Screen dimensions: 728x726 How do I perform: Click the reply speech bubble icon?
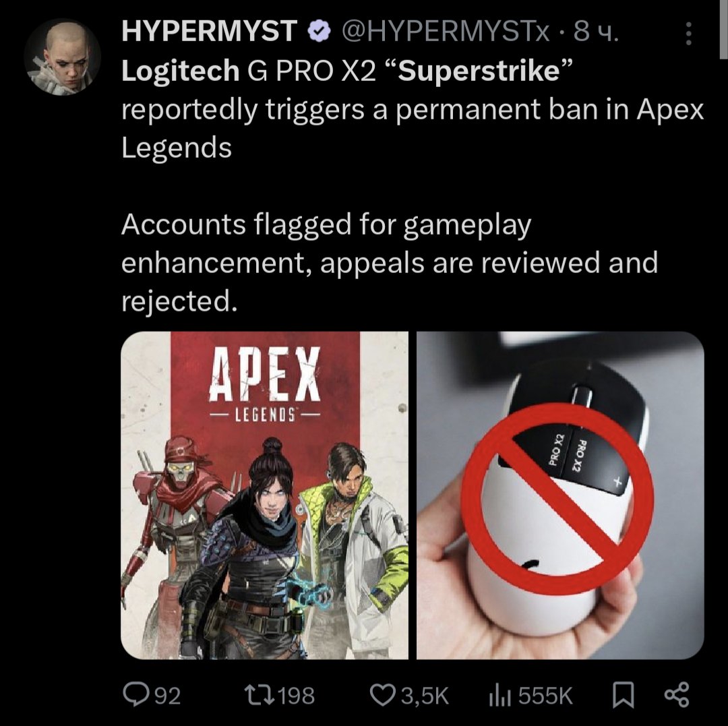click(x=135, y=695)
